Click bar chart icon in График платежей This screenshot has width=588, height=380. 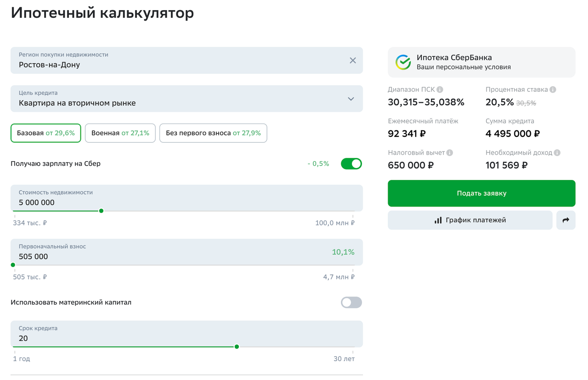(438, 220)
